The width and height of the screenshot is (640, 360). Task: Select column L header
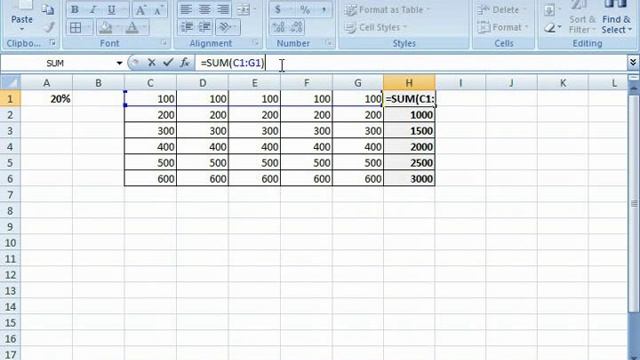607,83
